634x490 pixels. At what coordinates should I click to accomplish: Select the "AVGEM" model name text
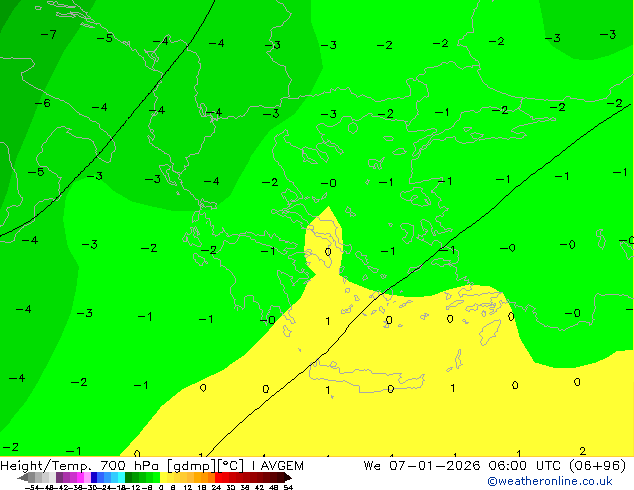(282, 466)
